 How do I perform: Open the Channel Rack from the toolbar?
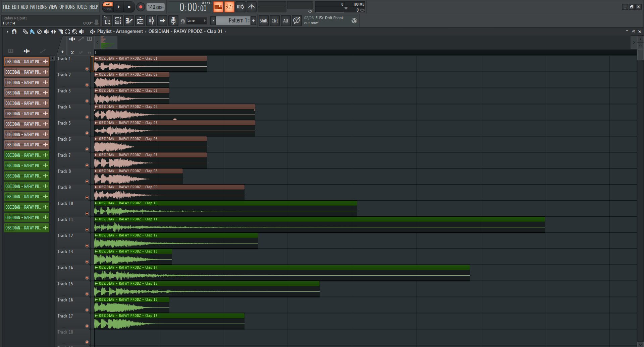(118, 20)
